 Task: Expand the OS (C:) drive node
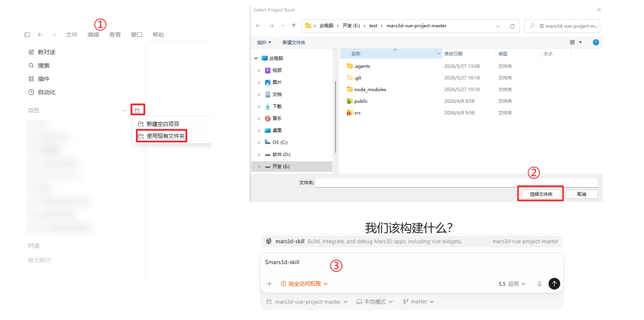[x=259, y=142]
